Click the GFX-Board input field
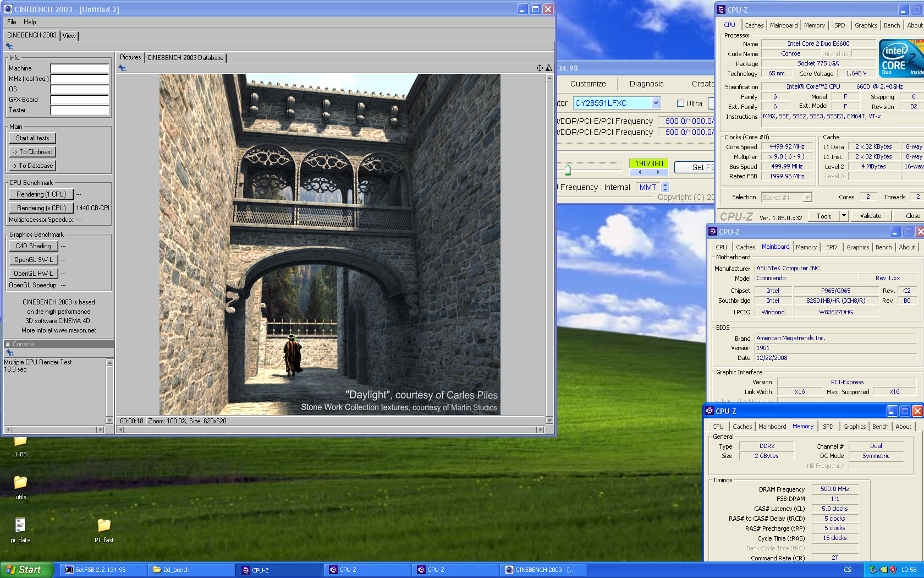 [80, 100]
